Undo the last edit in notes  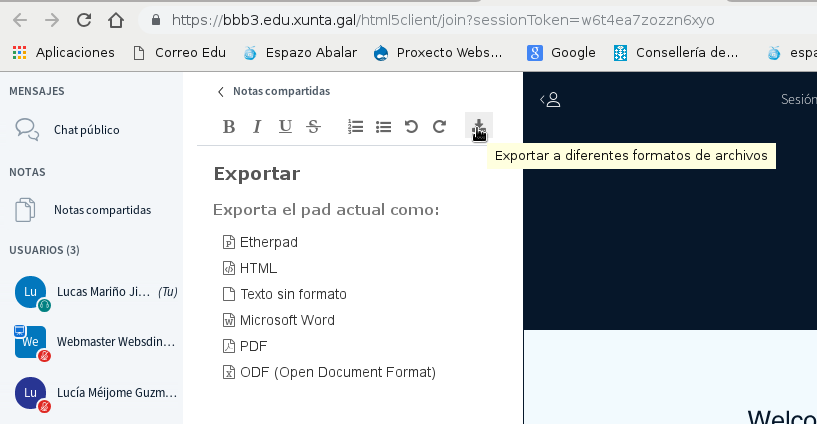coord(411,127)
